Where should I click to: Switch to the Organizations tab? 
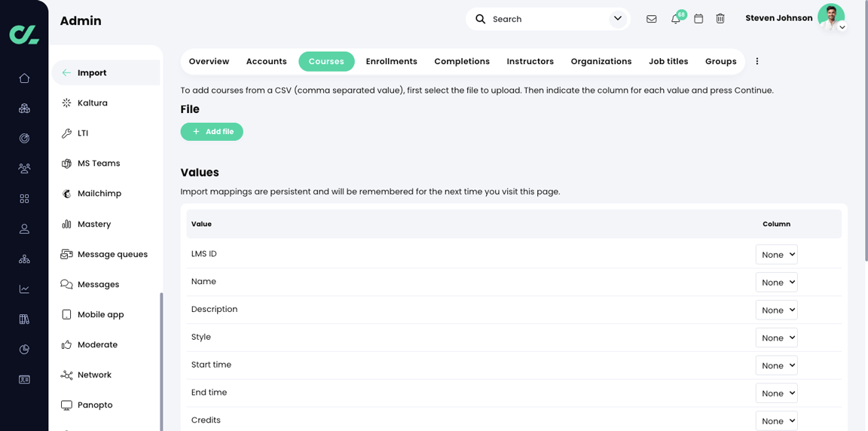click(x=601, y=62)
